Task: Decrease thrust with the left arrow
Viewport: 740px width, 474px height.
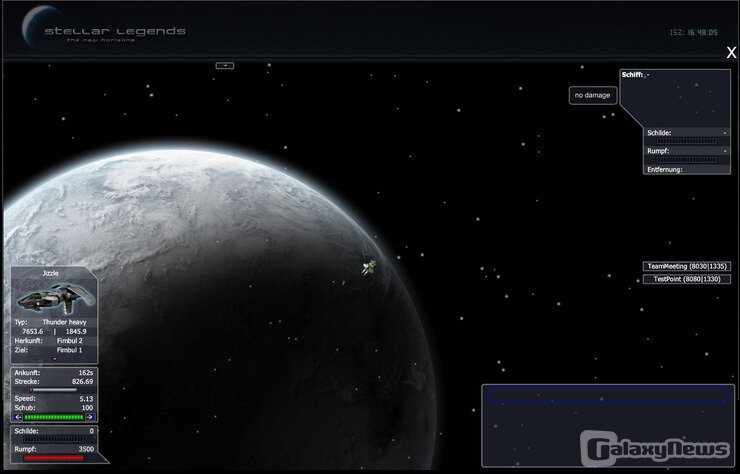Action: pos(18,417)
